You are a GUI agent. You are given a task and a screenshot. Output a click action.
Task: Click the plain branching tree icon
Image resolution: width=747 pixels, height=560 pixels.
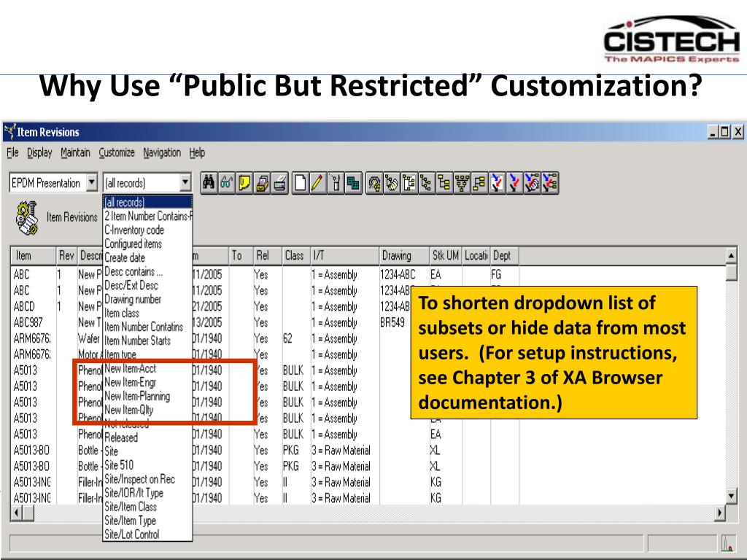pyautogui.click(x=426, y=183)
